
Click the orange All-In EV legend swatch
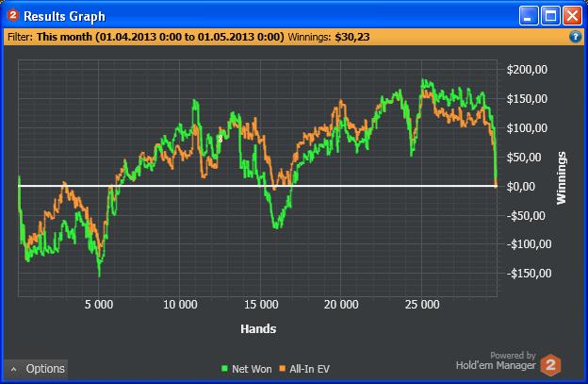[282, 369]
